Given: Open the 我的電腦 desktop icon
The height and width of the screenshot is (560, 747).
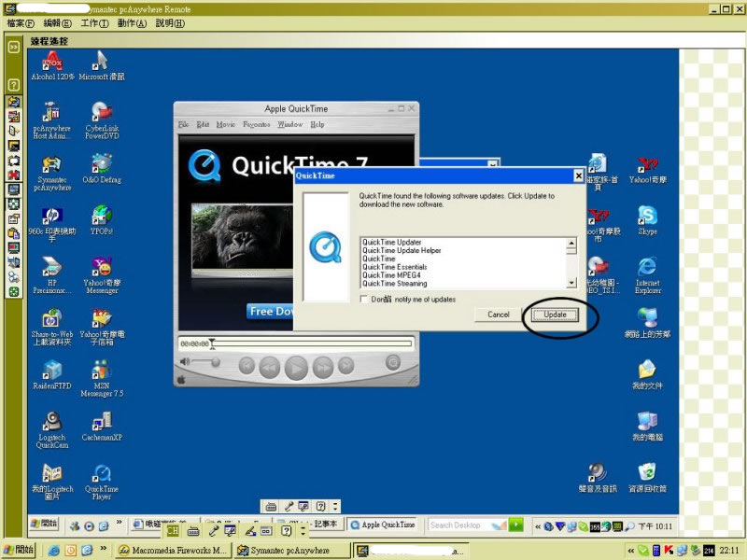Looking at the screenshot, I should (647, 427).
